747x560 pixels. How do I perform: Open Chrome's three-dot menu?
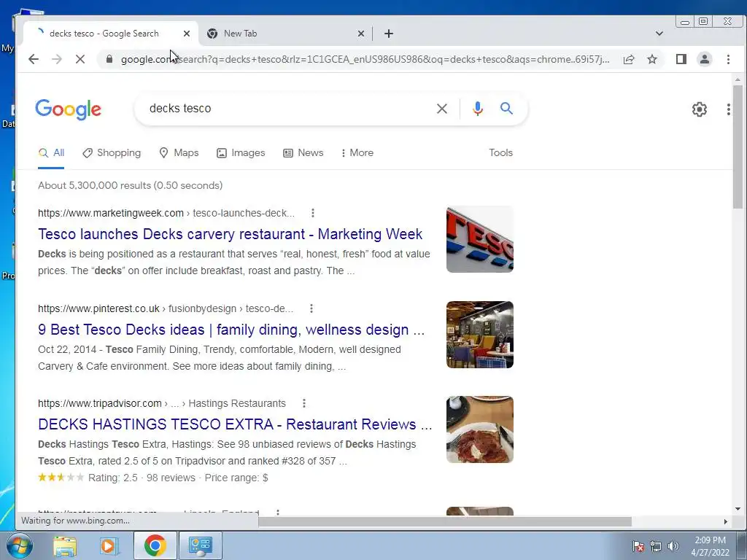(x=728, y=59)
